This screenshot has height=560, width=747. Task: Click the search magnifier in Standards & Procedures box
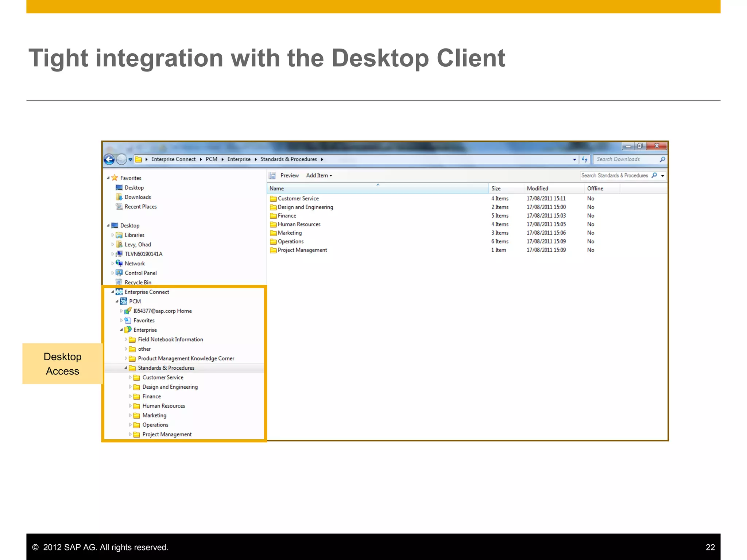point(654,175)
